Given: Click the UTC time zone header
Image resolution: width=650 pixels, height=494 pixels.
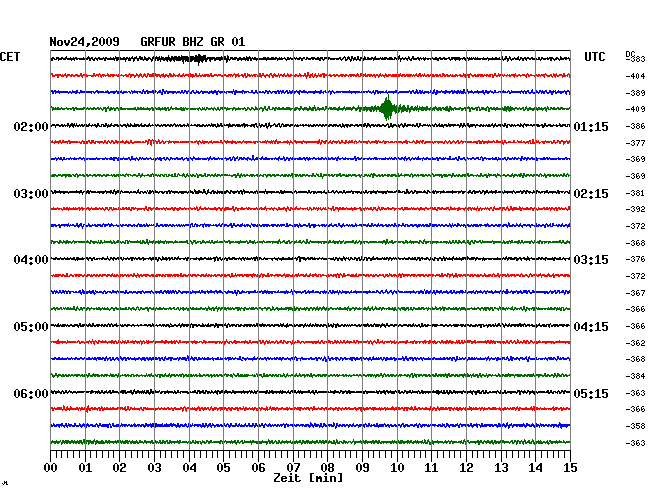Looking at the screenshot, I should [x=595, y=57].
